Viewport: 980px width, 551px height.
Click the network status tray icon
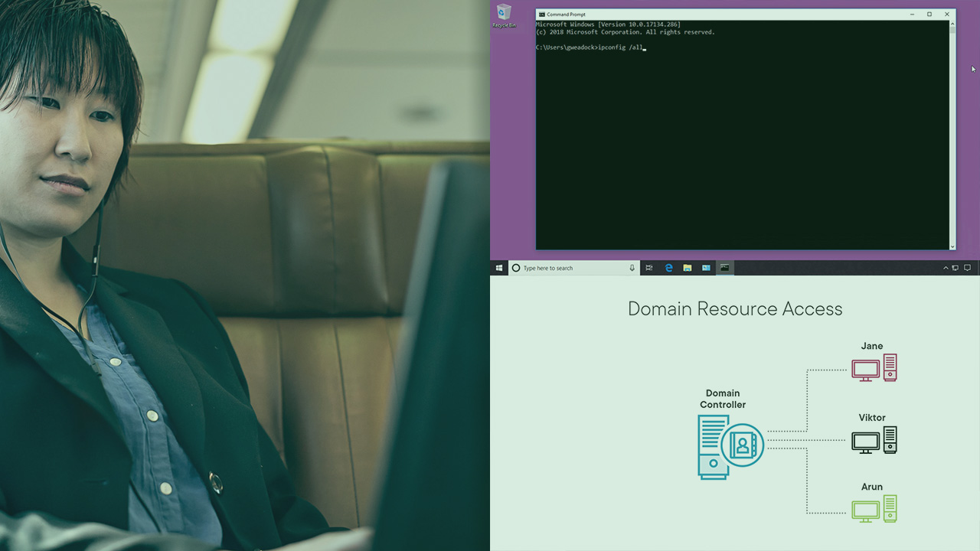point(955,268)
